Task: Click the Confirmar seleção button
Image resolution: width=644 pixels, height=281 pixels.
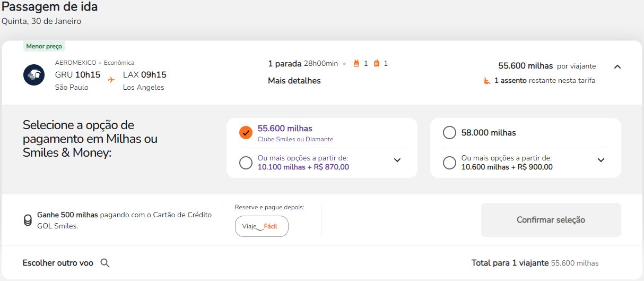Action: [x=551, y=220]
